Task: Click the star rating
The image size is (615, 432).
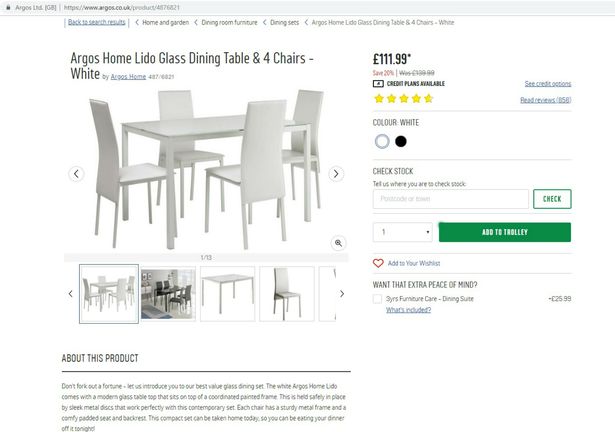Action: (403, 98)
